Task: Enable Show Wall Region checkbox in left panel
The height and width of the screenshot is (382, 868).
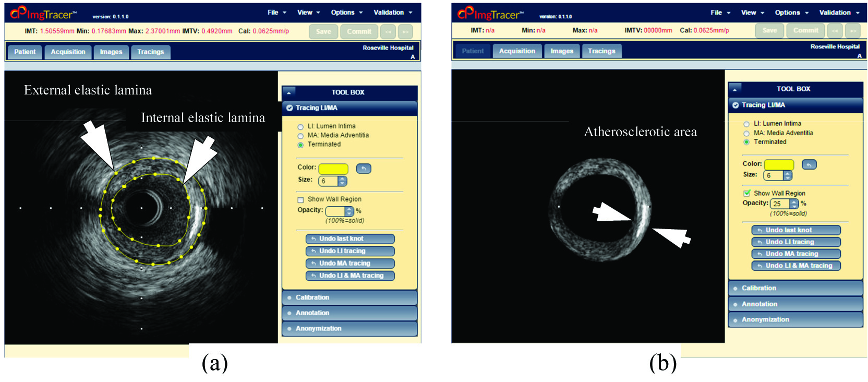Action: 300,200
